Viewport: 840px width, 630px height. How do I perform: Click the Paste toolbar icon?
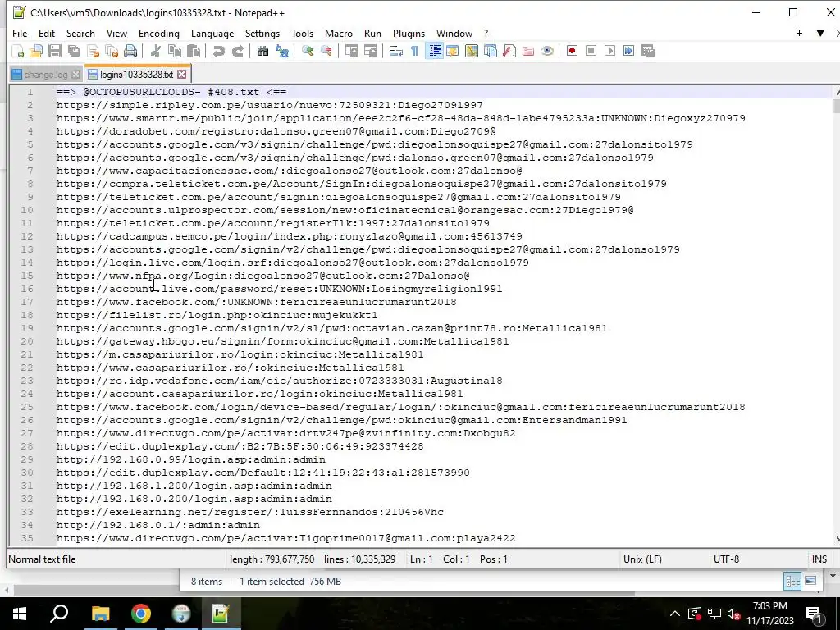(x=194, y=51)
